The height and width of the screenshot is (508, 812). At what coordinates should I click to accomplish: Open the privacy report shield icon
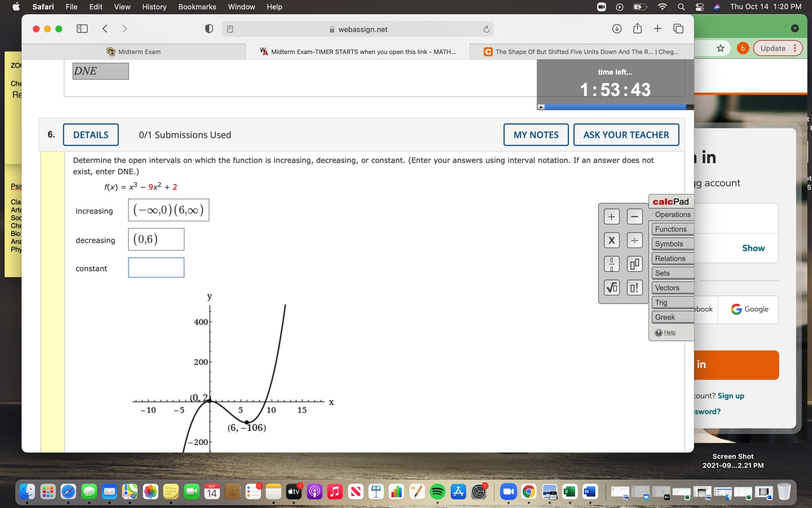click(x=209, y=29)
